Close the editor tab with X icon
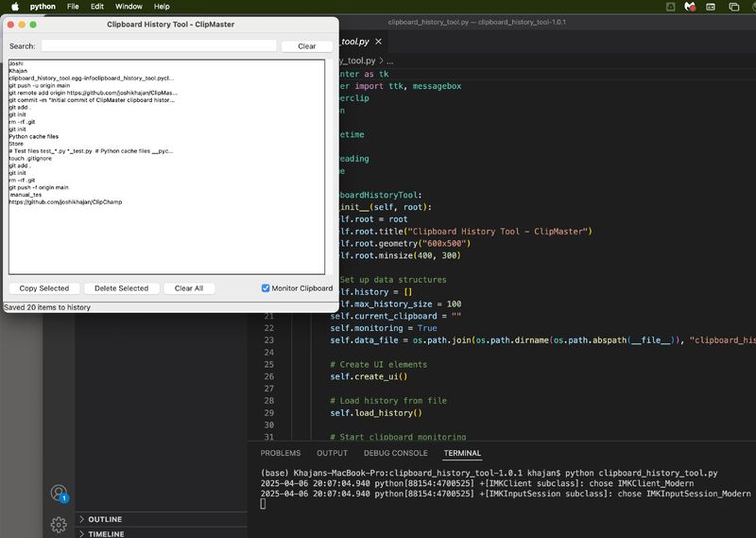Screen dimensions: 756x538 click(379, 42)
